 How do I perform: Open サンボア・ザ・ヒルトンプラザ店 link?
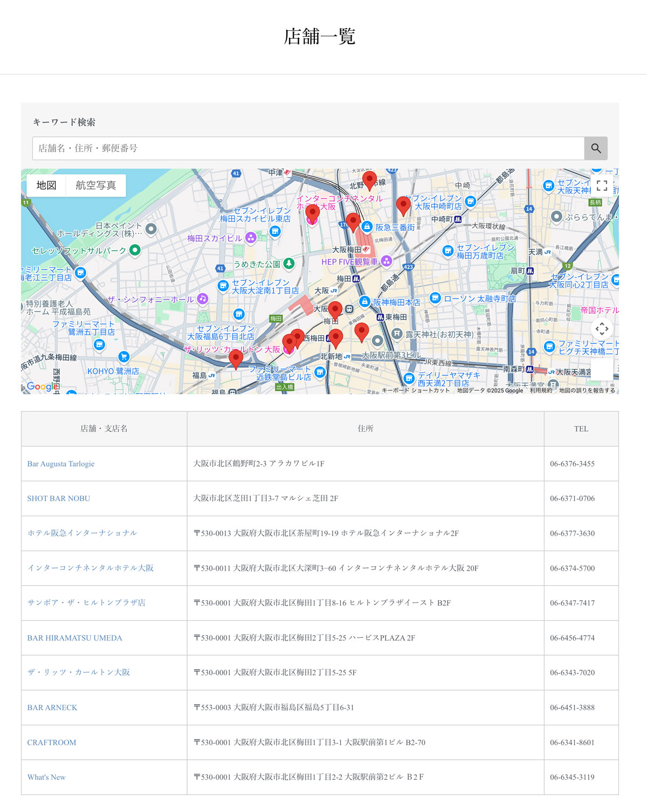[x=86, y=602]
